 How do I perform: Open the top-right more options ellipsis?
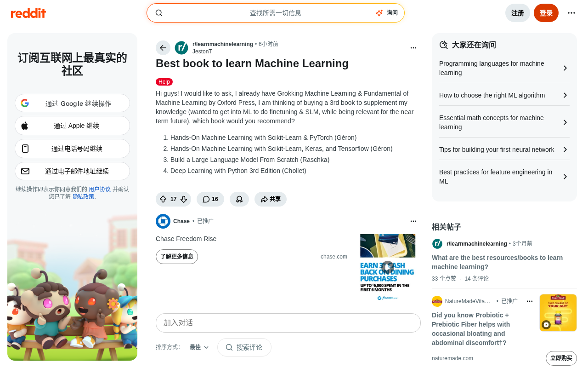(571, 13)
